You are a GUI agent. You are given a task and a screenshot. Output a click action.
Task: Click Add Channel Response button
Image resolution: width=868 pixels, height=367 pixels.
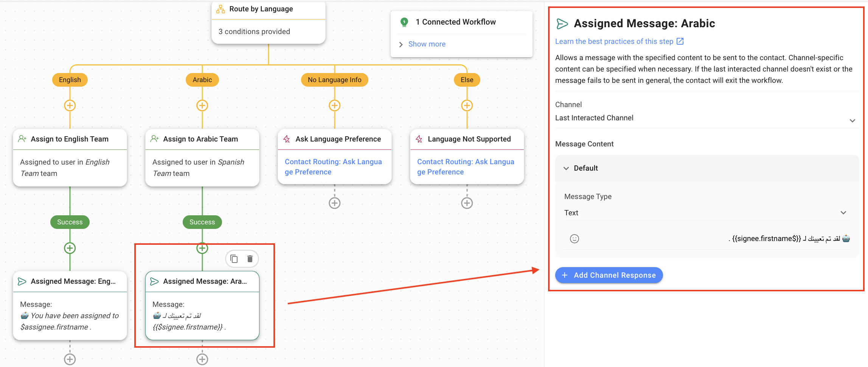pos(609,275)
